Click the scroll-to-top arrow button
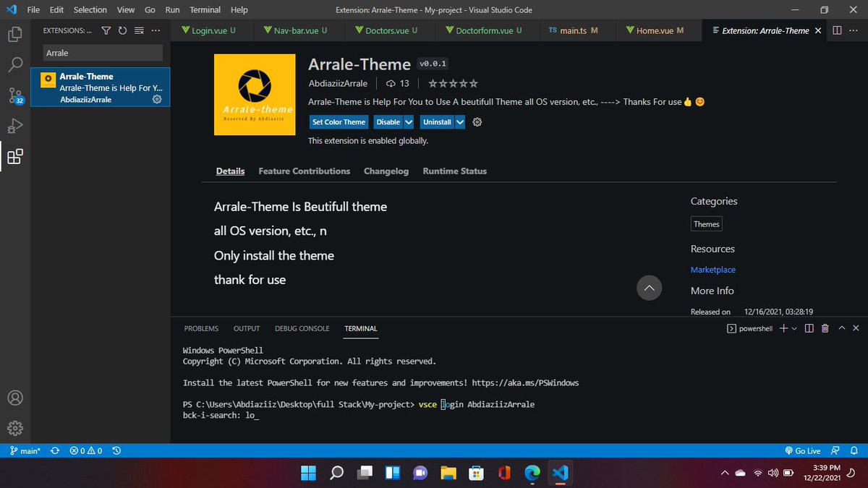The image size is (868, 488). (x=649, y=288)
